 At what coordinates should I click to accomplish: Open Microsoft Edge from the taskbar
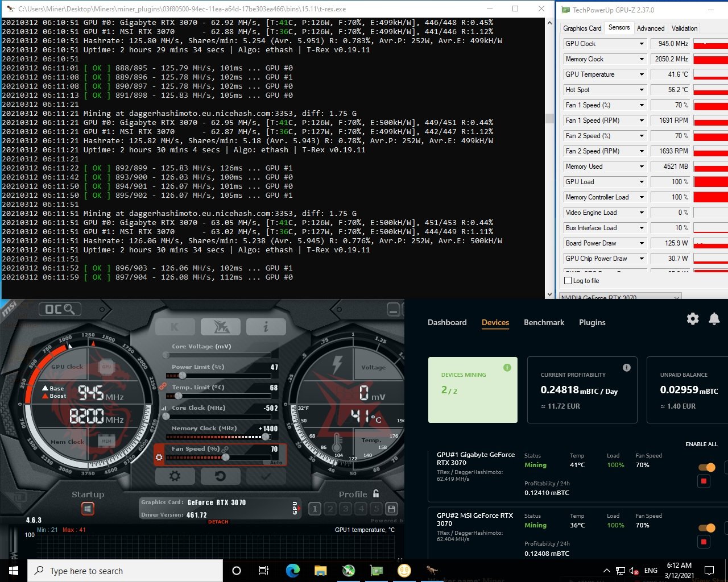[292, 571]
